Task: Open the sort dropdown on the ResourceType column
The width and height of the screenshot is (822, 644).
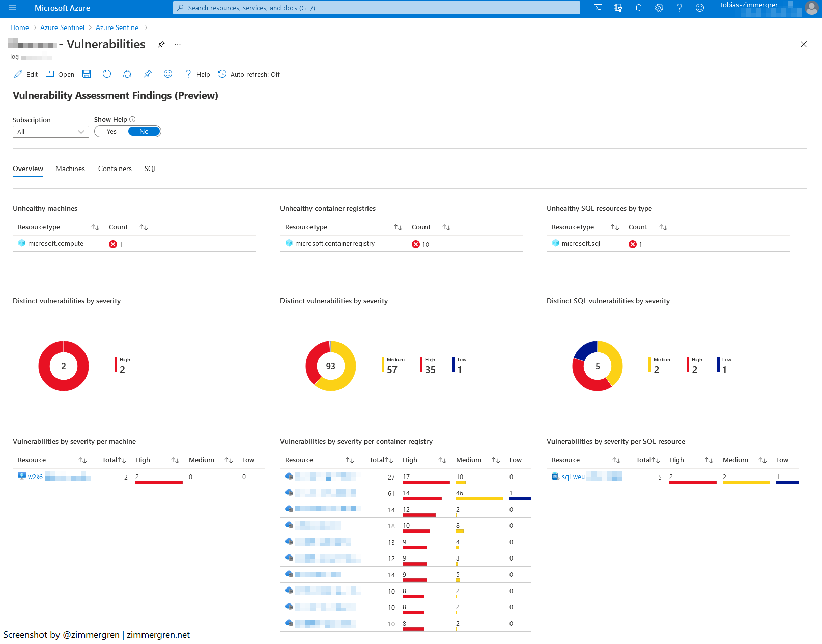Action: [95, 227]
